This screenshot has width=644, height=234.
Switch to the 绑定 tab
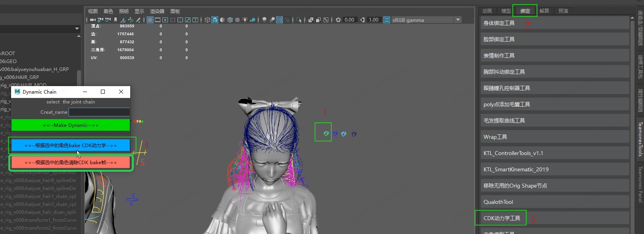[525, 11]
